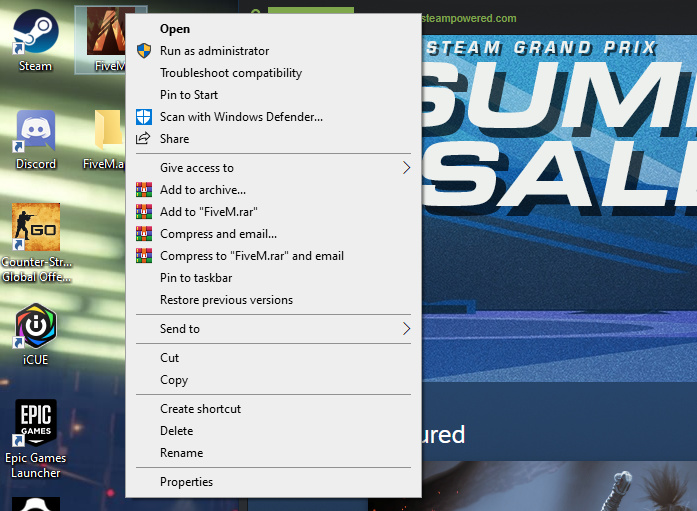697x511 pixels.
Task: Choose Troubleshoot compatibility
Action: (x=273, y=73)
